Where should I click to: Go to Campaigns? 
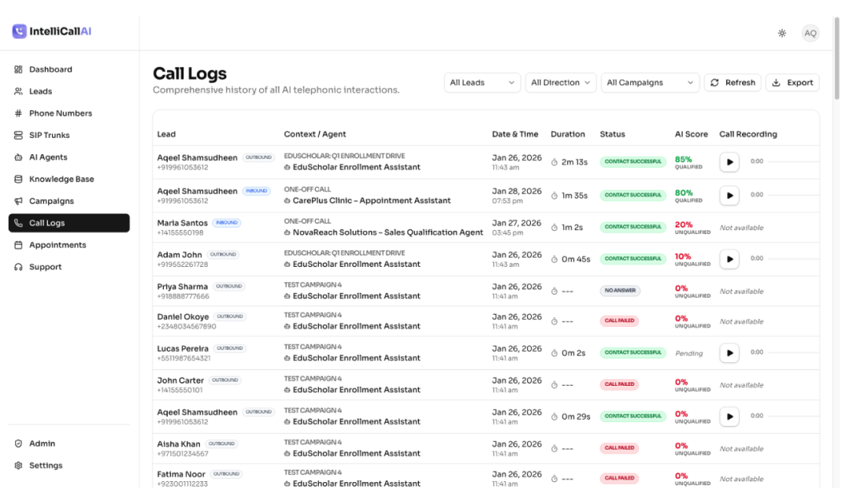69,202
